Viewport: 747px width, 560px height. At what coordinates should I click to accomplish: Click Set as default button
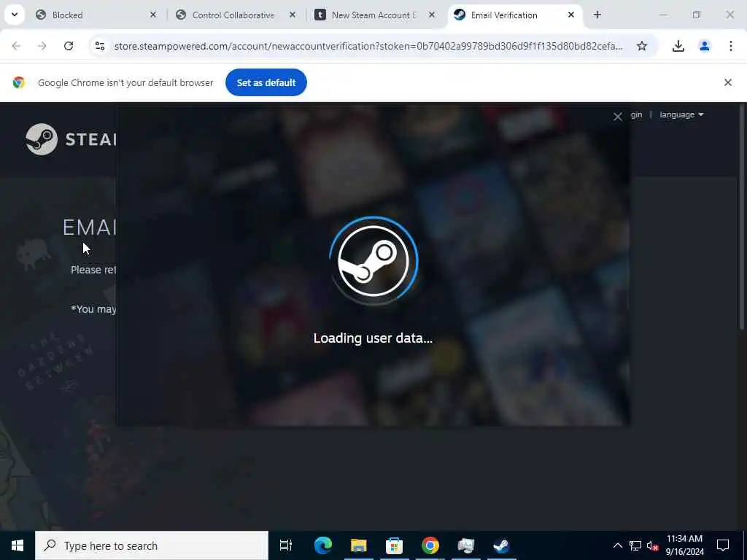pyautogui.click(x=266, y=82)
